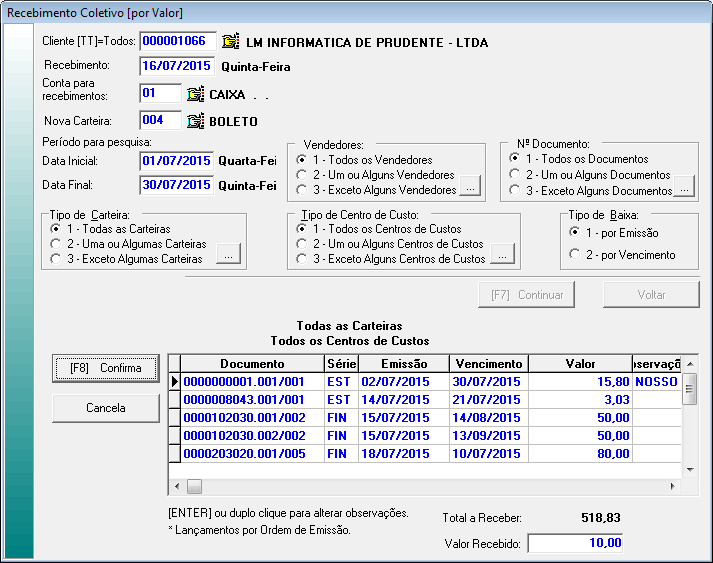Click the lookup icon next to Cliente code
The height and width of the screenshot is (563, 713).
click(232, 42)
